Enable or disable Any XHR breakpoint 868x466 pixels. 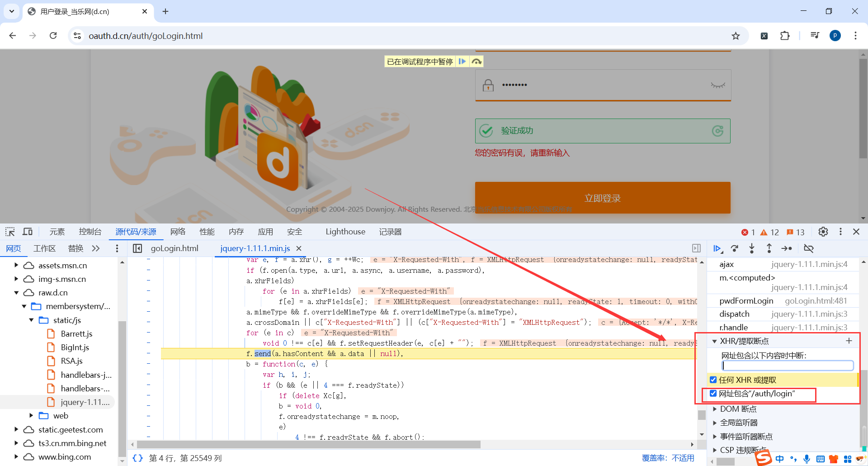(713, 380)
